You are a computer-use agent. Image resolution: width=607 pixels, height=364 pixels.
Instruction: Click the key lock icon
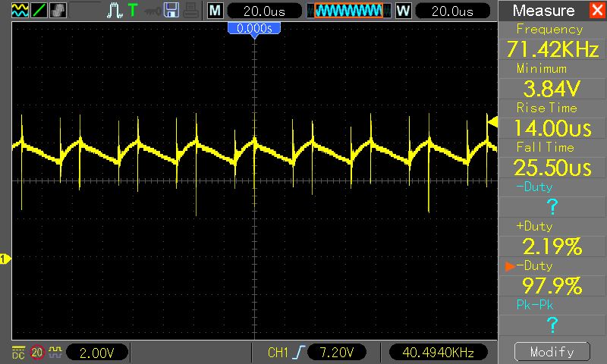[152, 11]
